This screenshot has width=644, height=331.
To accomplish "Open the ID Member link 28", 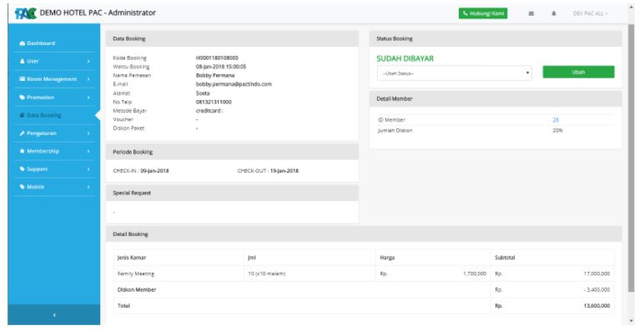I will 556,120.
